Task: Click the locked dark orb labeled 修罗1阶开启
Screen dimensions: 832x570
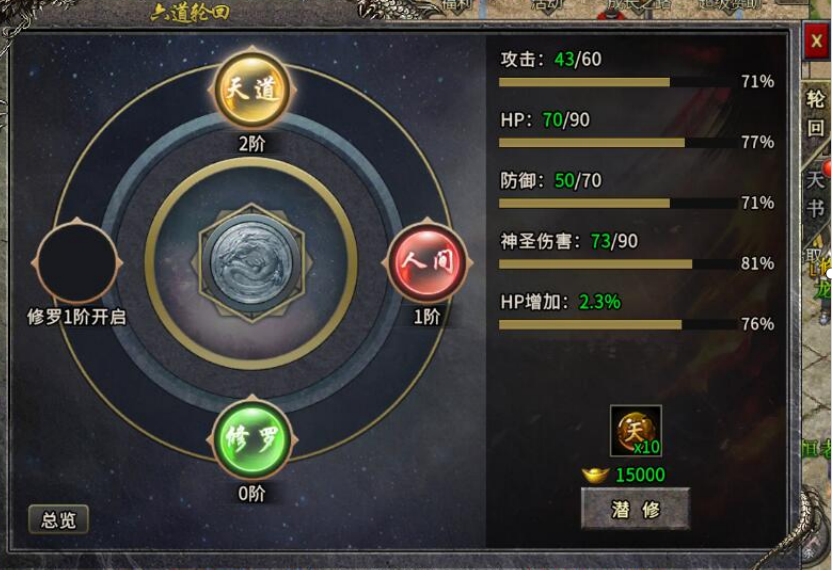Action: [x=77, y=262]
